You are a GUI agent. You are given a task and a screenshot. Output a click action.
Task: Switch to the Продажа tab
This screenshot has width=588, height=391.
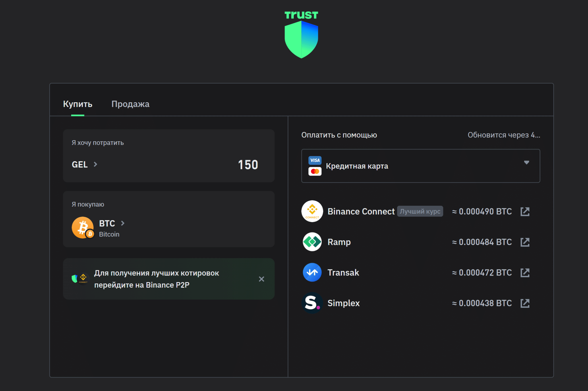click(x=130, y=104)
